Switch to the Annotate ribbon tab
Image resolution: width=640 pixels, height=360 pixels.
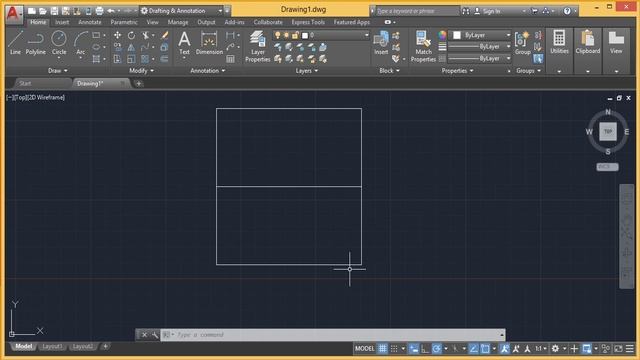(89, 22)
